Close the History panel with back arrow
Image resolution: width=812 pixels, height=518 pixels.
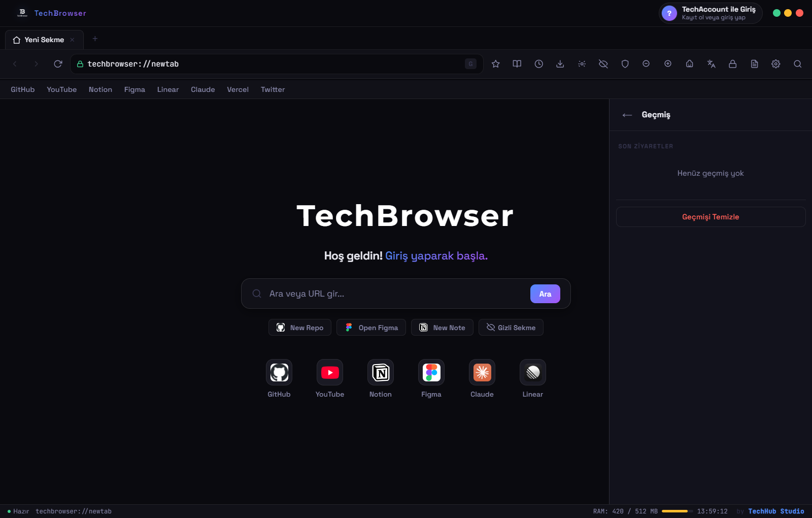(627, 115)
